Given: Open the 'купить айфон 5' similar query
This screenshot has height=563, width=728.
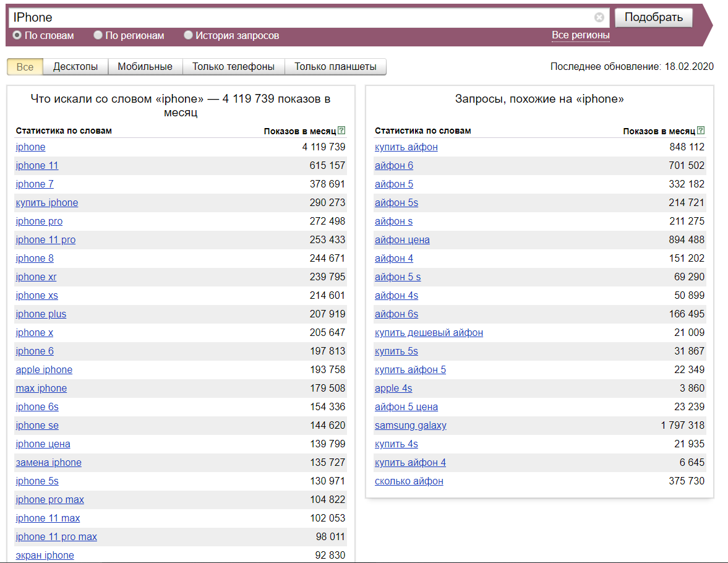Looking at the screenshot, I should 411,370.
